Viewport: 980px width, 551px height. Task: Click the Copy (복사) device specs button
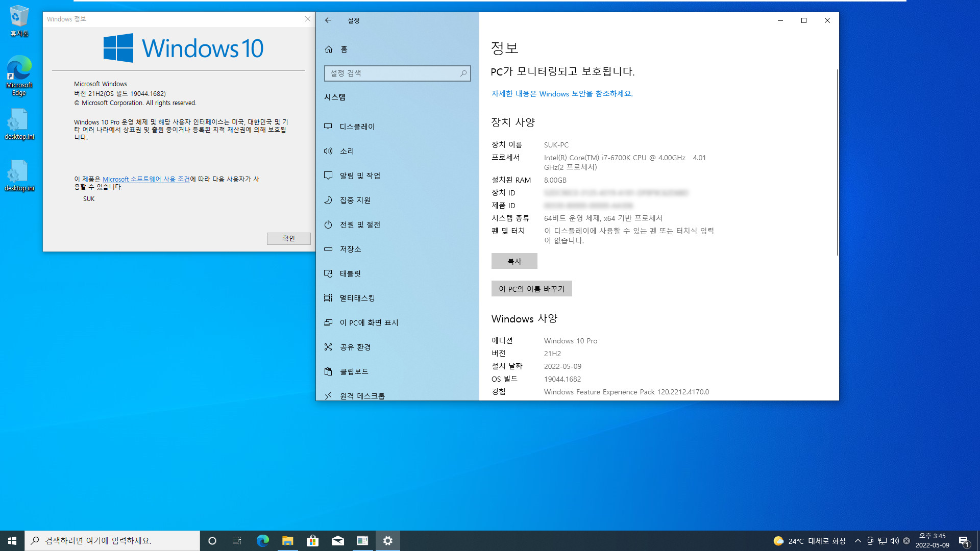pos(514,261)
